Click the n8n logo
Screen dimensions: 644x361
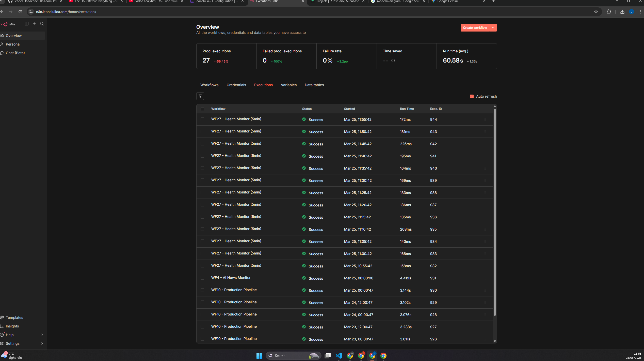pos(8,24)
